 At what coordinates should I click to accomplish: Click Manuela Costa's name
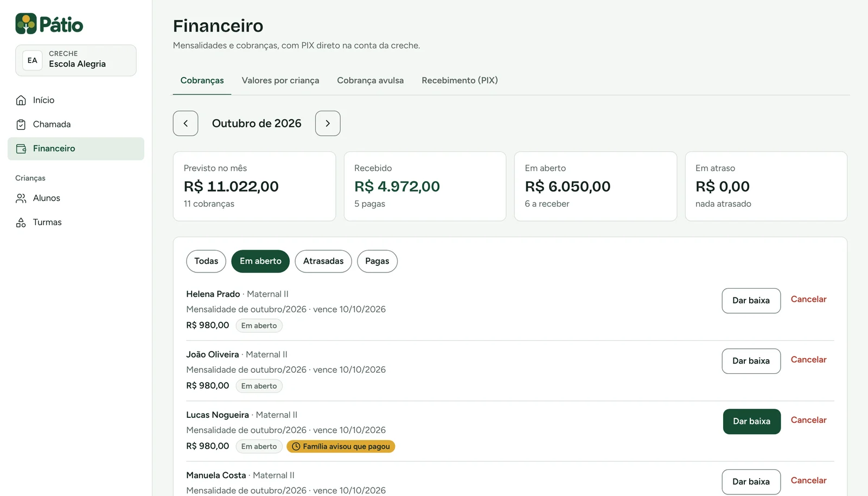click(216, 475)
